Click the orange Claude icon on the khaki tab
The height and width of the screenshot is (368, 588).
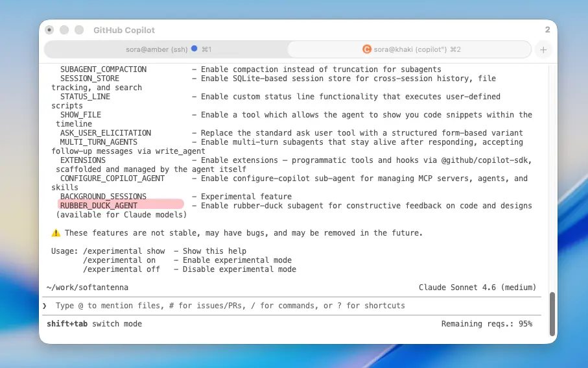coord(367,49)
